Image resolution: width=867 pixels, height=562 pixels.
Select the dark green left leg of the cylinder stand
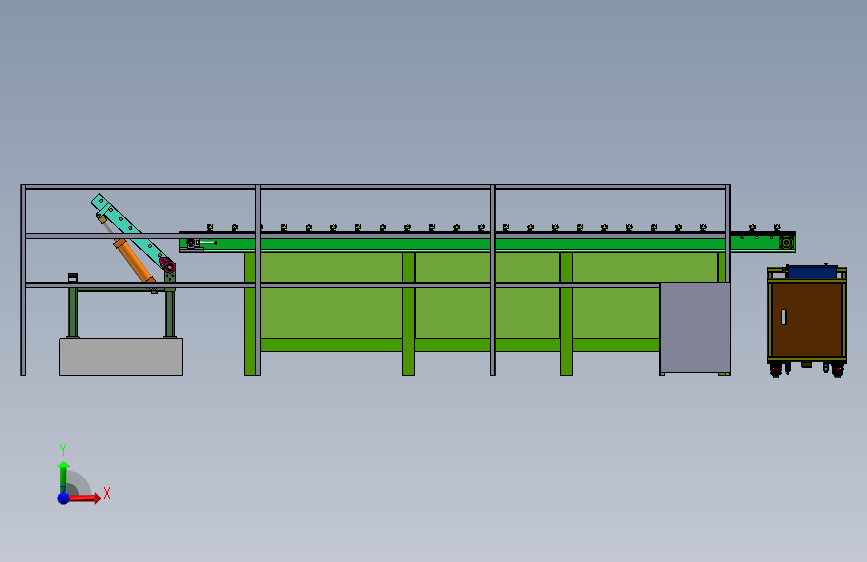point(73,312)
